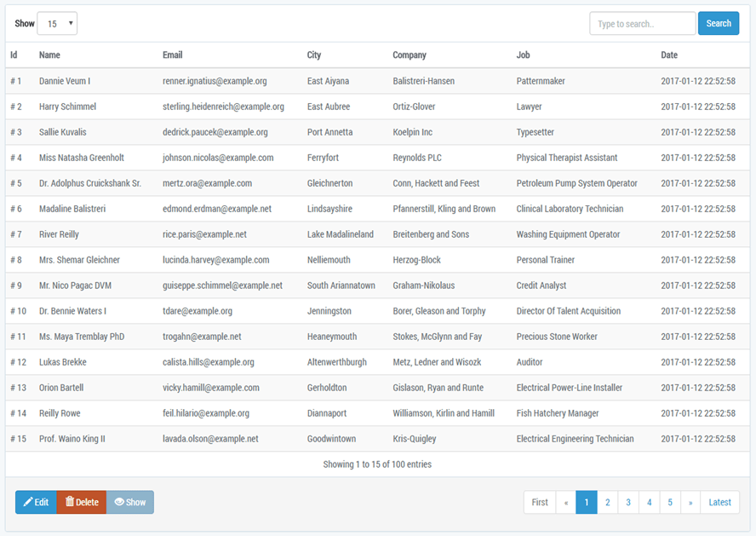
Task: Click the blue Search button
Action: [719, 23]
